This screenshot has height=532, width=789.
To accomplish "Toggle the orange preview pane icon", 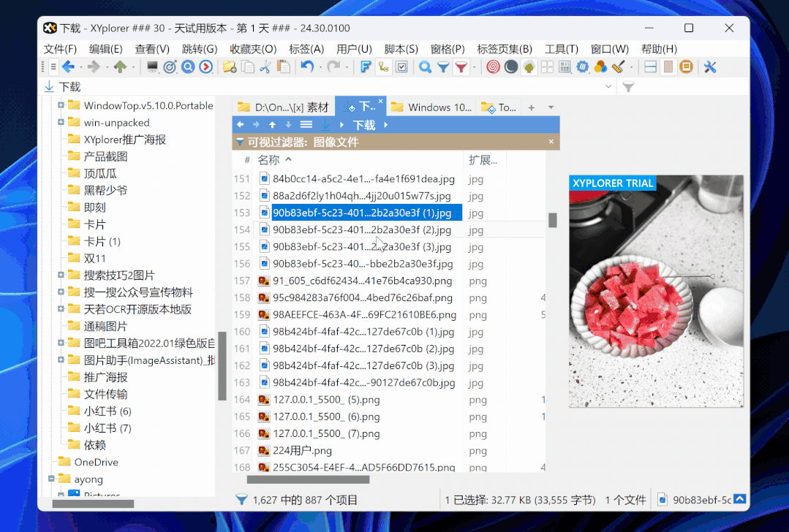I will pos(686,67).
